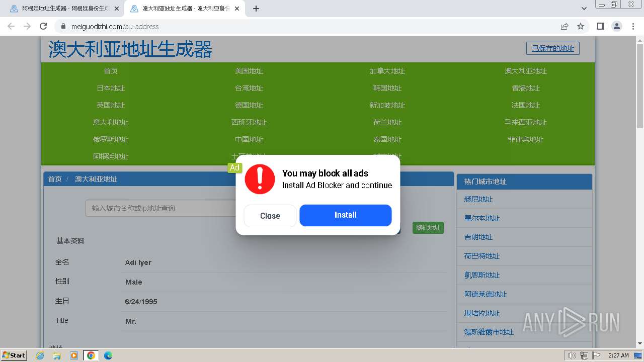Open 阿根廷地址 nav link

point(111,156)
